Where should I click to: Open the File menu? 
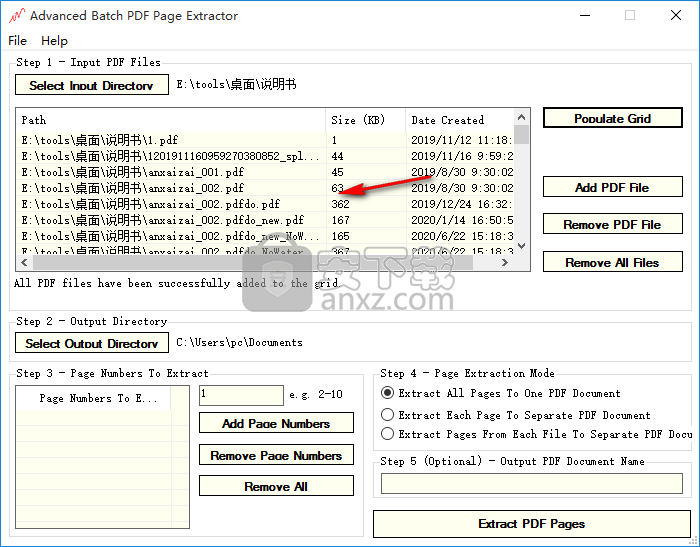pos(17,41)
